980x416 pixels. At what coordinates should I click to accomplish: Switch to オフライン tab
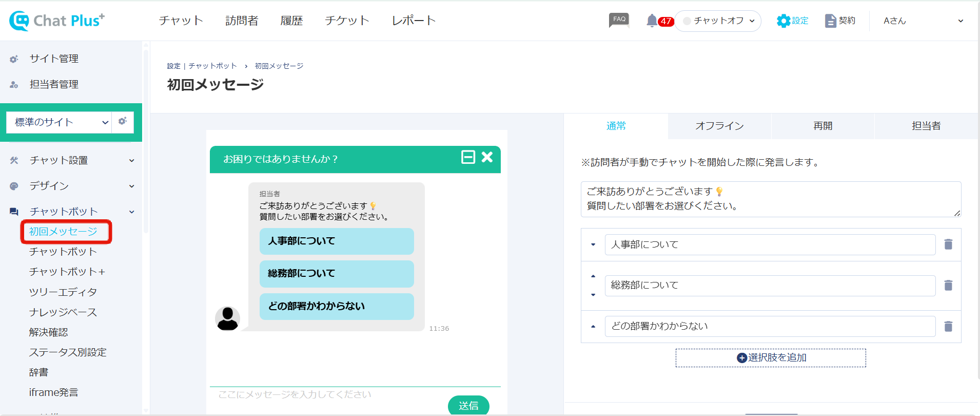pos(719,126)
